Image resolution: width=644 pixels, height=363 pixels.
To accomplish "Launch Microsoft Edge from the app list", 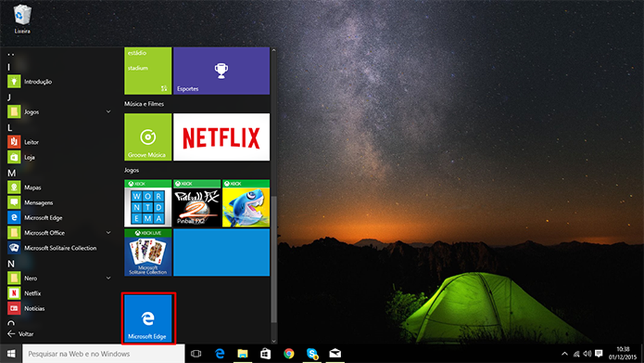I will (x=35, y=218).
